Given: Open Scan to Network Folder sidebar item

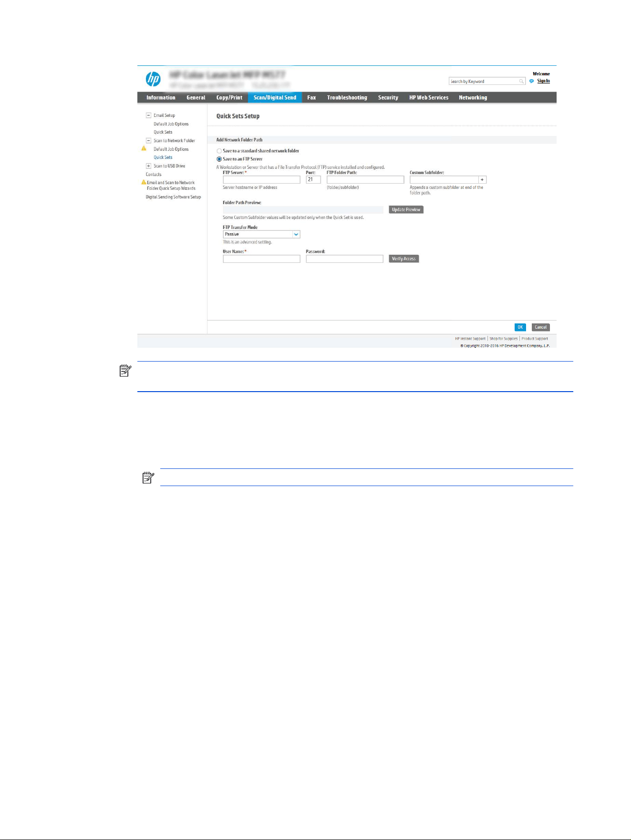Looking at the screenshot, I should pos(174,141).
